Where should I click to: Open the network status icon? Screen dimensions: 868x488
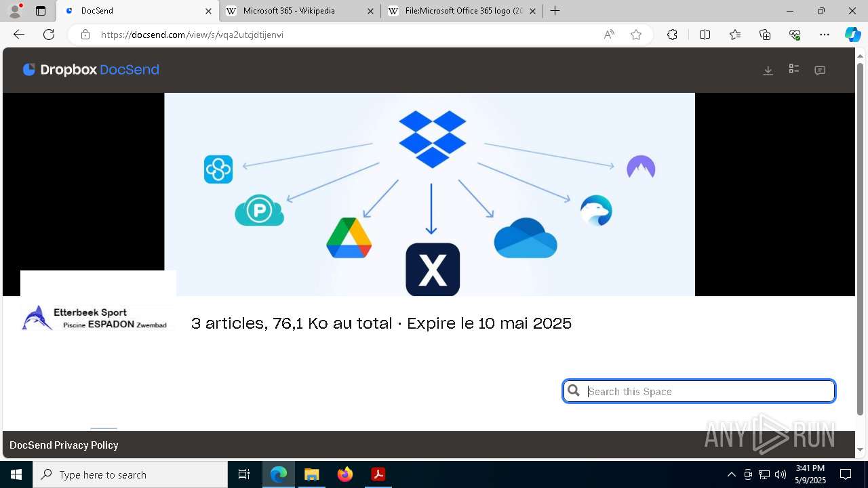pyautogui.click(x=764, y=474)
